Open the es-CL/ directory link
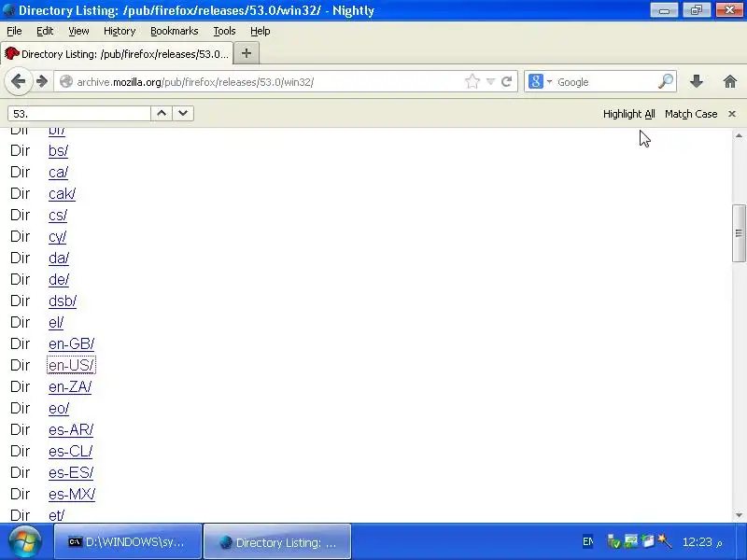The image size is (747, 560). click(x=71, y=451)
